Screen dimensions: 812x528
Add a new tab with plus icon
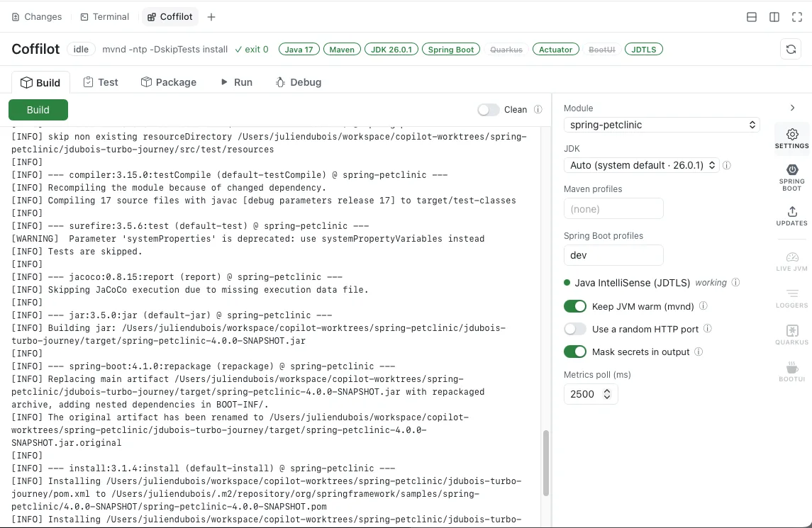click(211, 17)
